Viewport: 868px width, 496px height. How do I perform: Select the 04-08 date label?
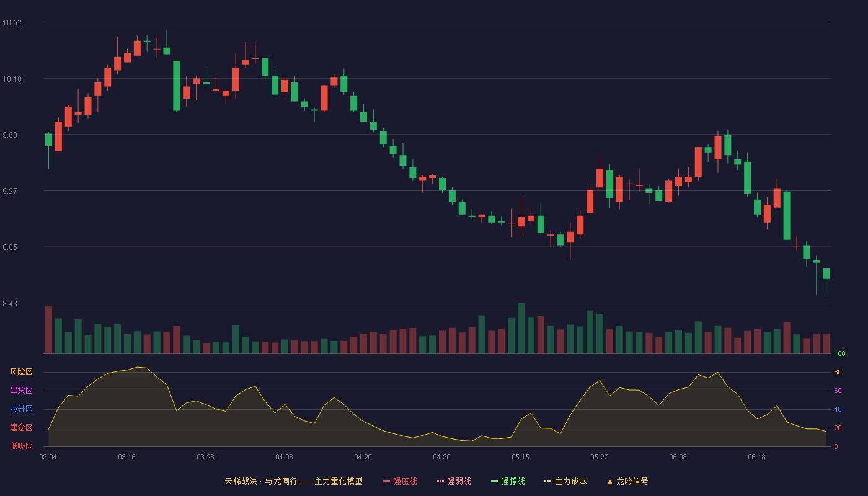(284, 457)
